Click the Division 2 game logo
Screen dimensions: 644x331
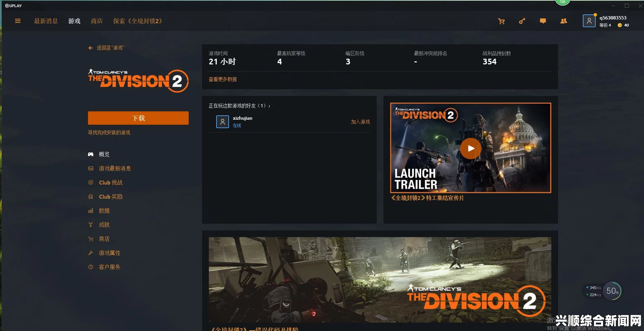tap(138, 81)
